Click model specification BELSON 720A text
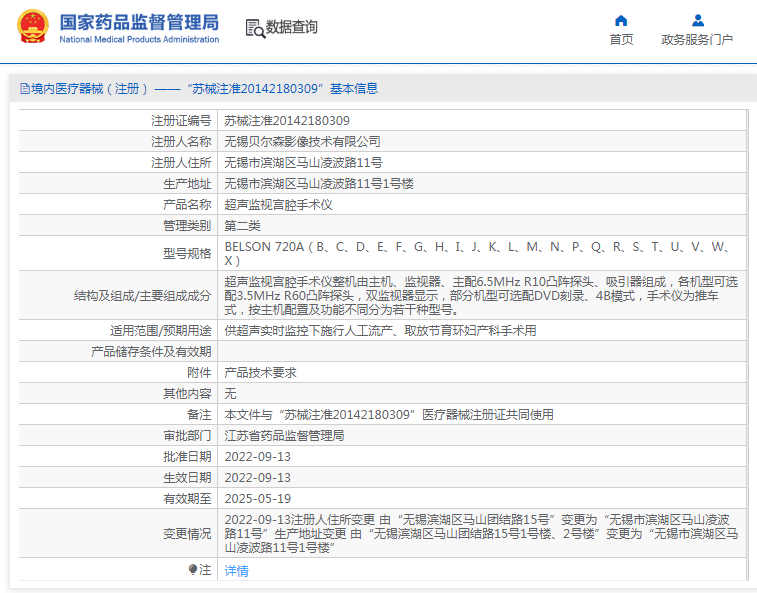Image resolution: width=757 pixels, height=593 pixels. click(477, 254)
